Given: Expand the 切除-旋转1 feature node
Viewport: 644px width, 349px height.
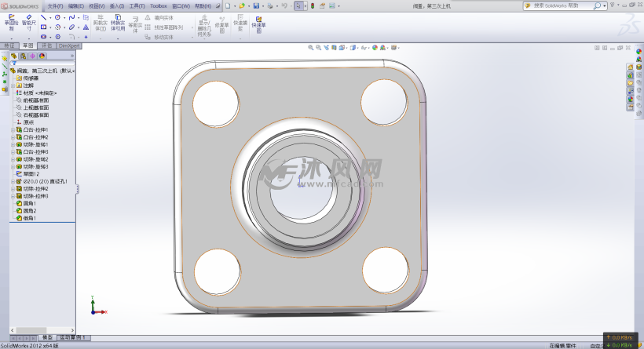Looking at the screenshot, I should [x=12, y=144].
